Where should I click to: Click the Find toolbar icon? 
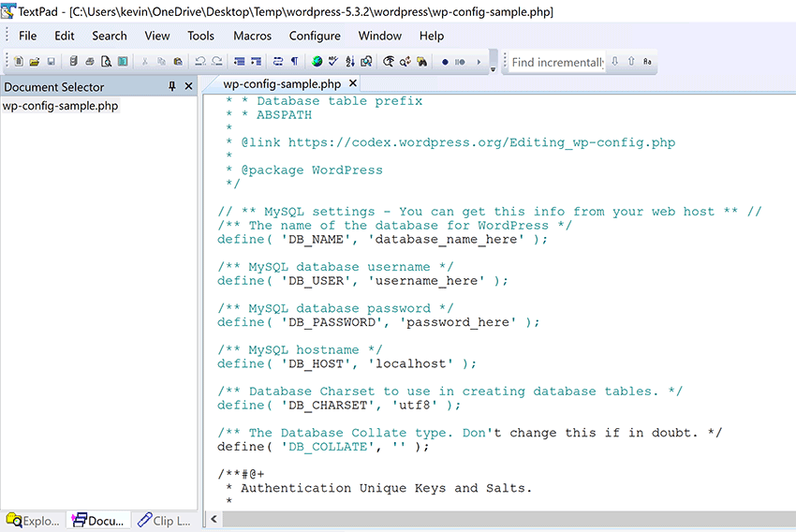click(x=389, y=62)
